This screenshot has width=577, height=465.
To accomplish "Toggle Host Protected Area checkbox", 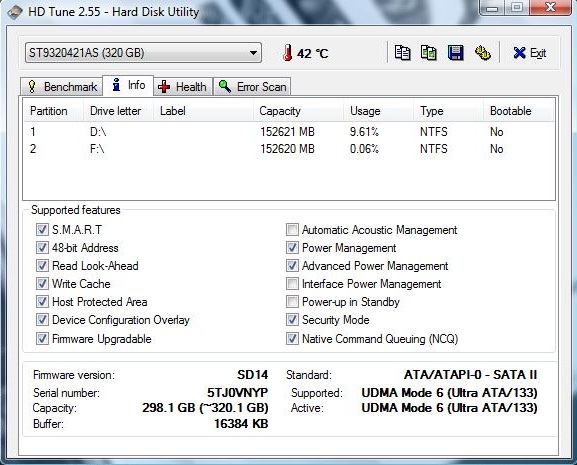I will pos(42,302).
